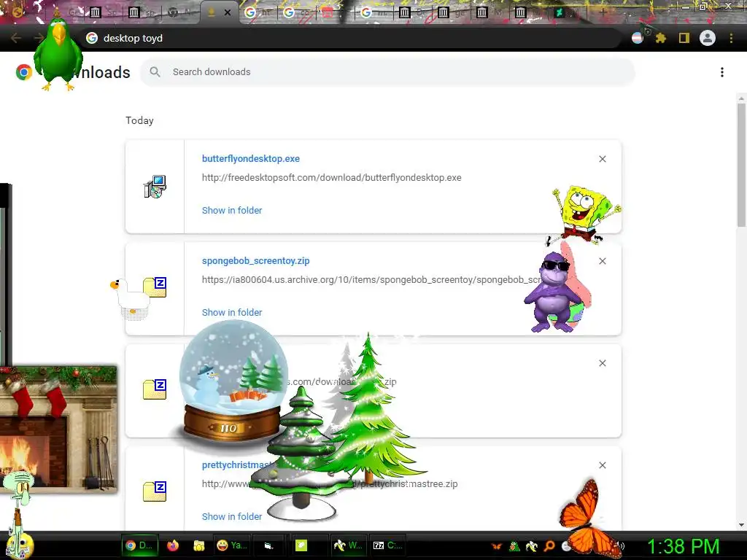Viewport: 747px width, 560px height.
Task: Show prettychristmastree.zip in folder
Action: (x=232, y=517)
